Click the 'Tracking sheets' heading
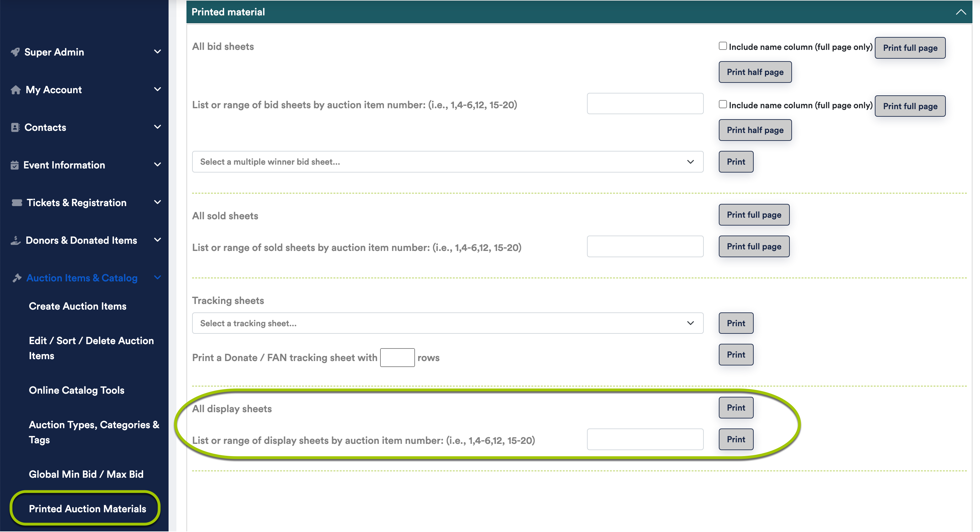 pos(228,301)
